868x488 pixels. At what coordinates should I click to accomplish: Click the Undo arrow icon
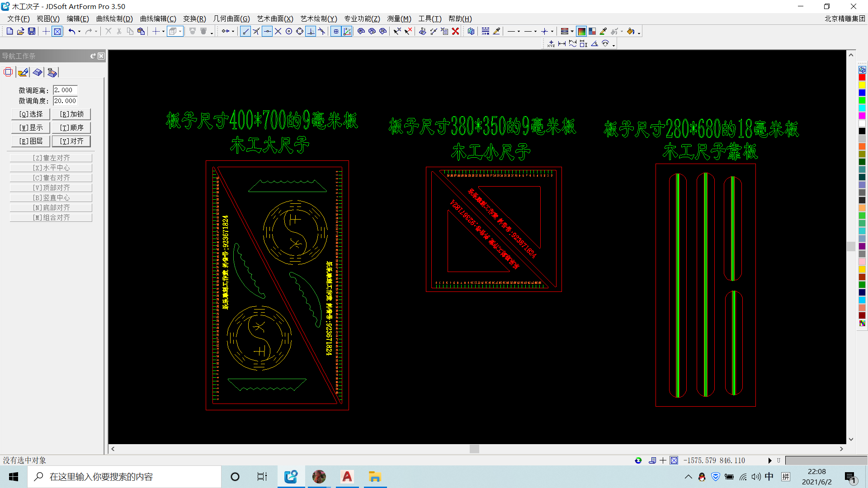click(x=71, y=31)
